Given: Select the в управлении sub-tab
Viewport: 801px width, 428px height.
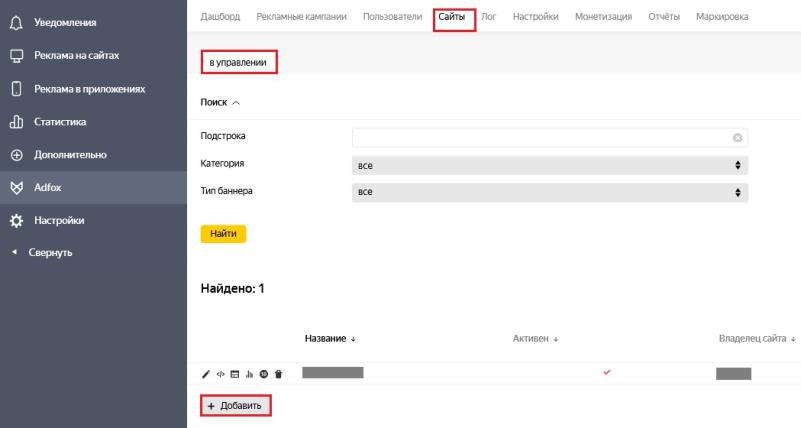Looking at the screenshot, I should (x=238, y=62).
